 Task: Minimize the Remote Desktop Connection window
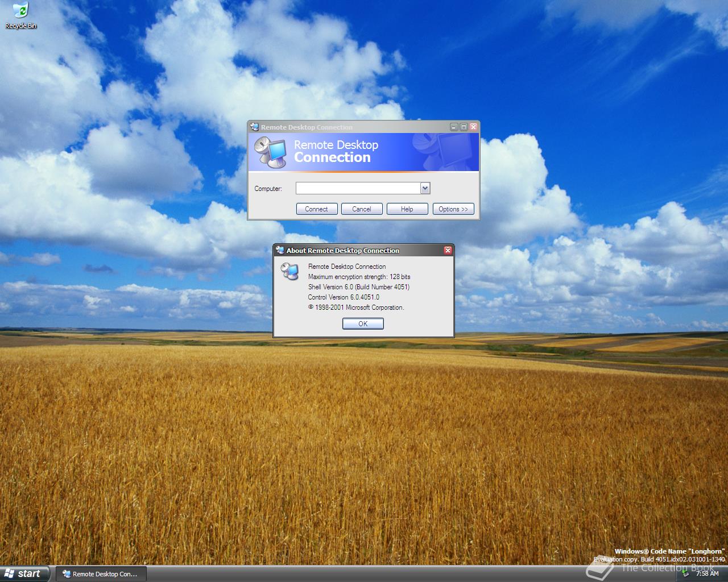(454, 127)
